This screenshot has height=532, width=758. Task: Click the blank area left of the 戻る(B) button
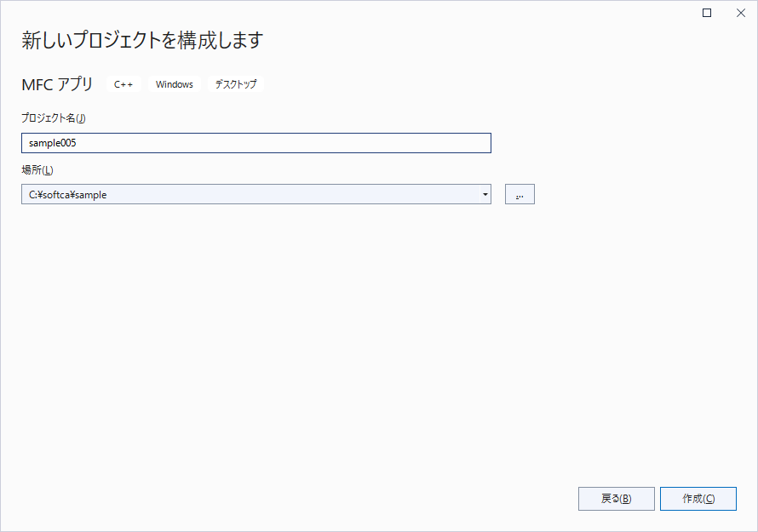click(x=341, y=499)
